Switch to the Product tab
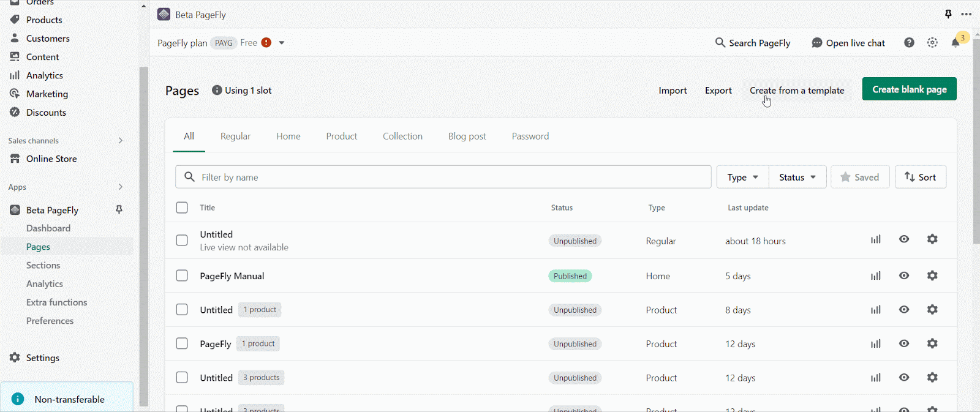The image size is (980, 412). click(x=342, y=136)
